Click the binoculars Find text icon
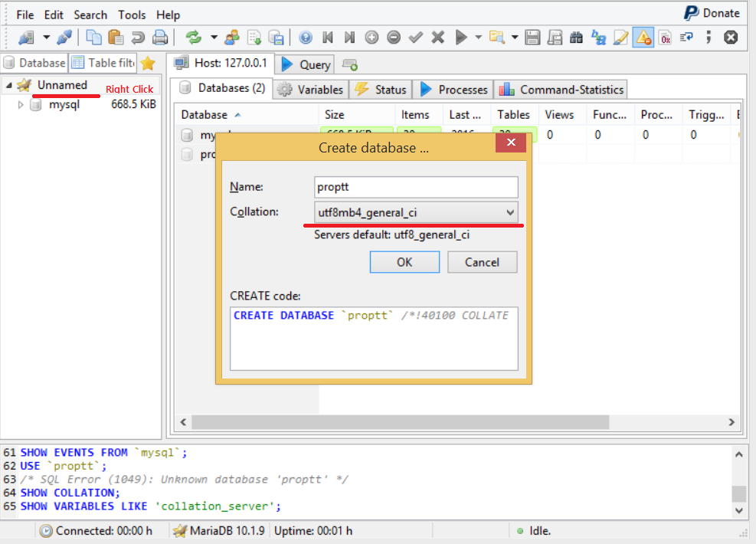The width and height of the screenshot is (756, 544). (x=578, y=37)
